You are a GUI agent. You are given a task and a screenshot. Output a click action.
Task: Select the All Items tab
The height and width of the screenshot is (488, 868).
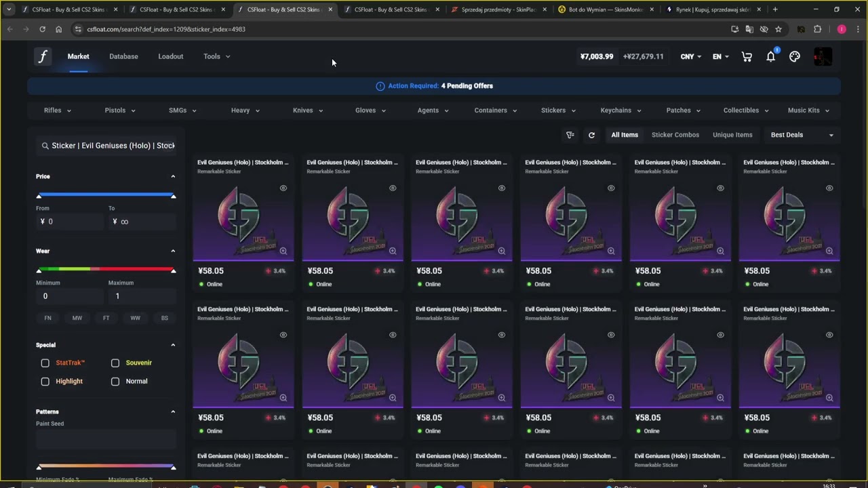pyautogui.click(x=625, y=135)
